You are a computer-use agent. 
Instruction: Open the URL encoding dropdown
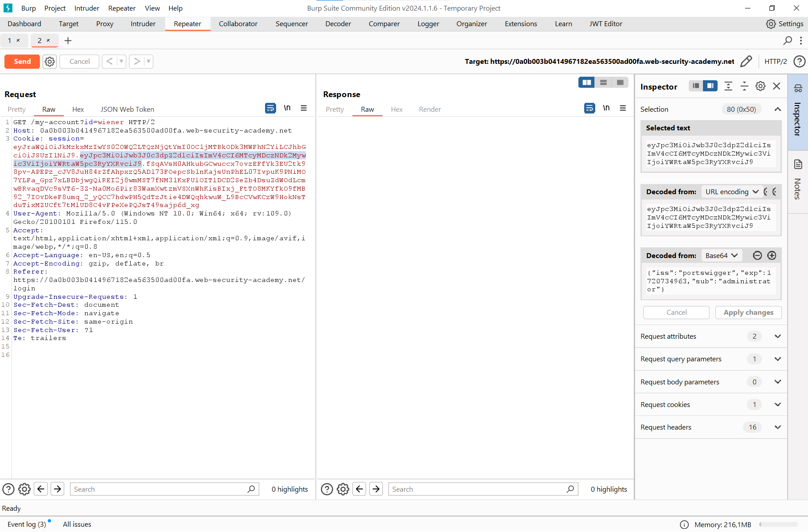pos(731,192)
